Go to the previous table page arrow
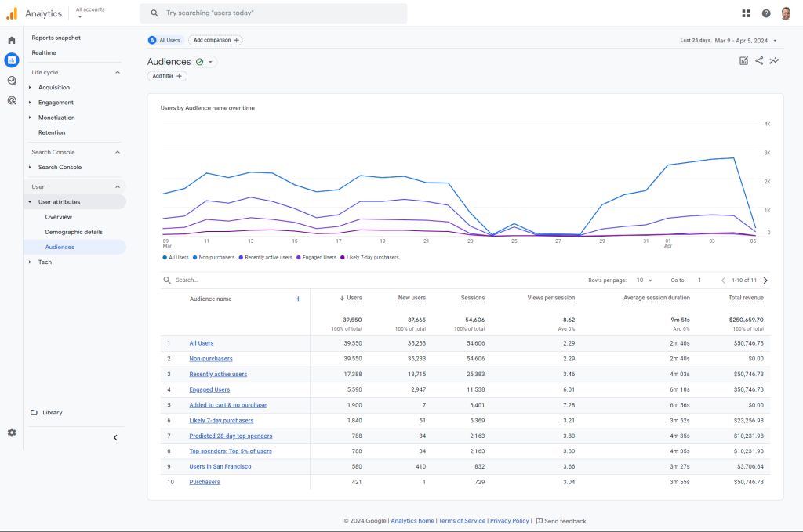This screenshot has width=803, height=532. [x=723, y=280]
